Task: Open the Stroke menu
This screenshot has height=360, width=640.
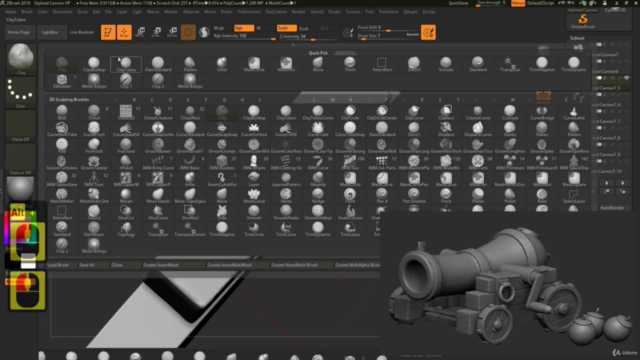Action: [x=334, y=12]
